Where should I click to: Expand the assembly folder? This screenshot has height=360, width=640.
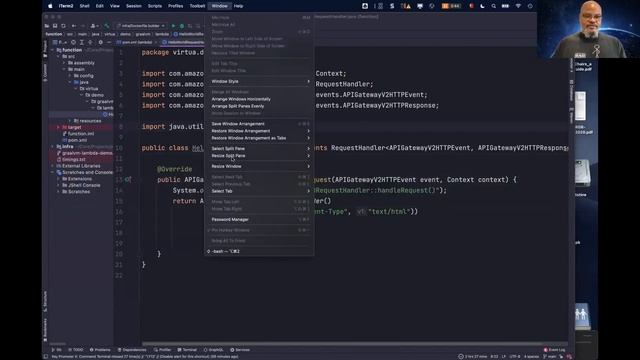(x=64, y=63)
